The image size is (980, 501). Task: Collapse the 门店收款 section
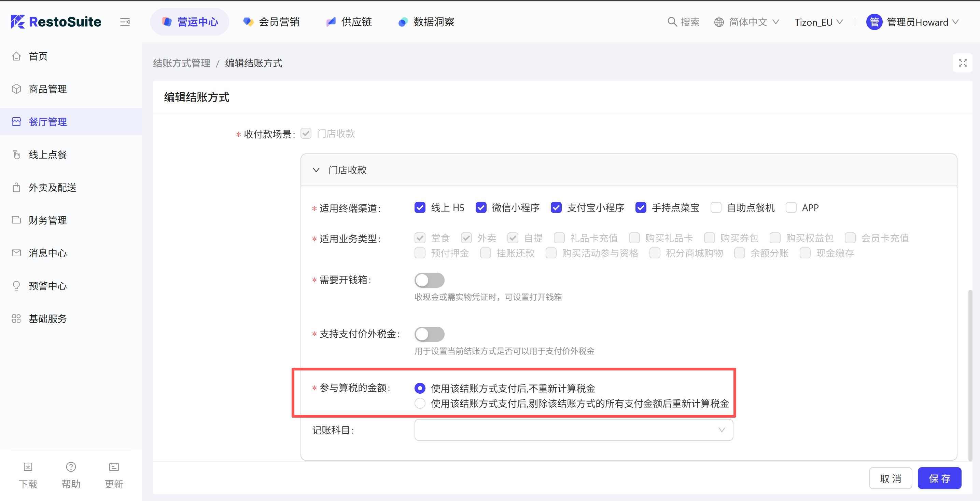(316, 170)
